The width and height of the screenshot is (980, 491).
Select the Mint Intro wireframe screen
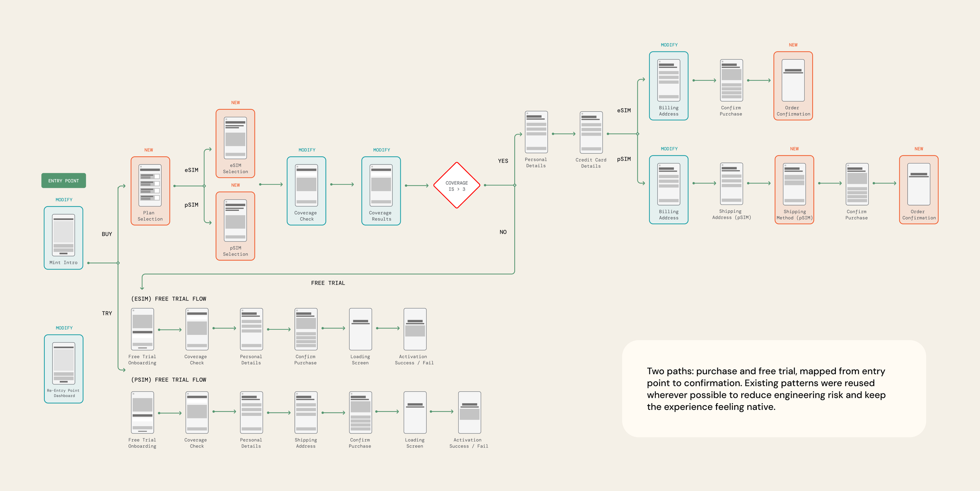pyautogui.click(x=64, y=237)
